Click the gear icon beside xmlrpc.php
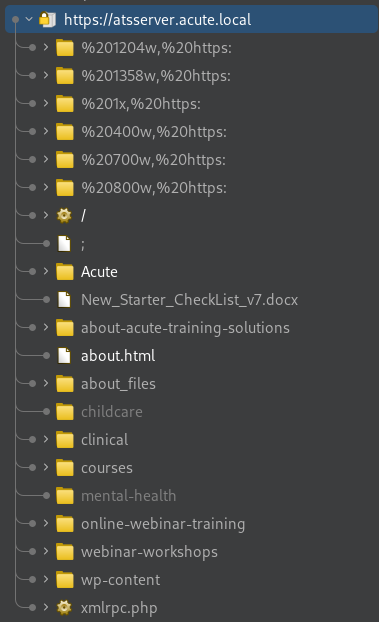This screenshot has width=379, height=622. (x=64, y=607)
